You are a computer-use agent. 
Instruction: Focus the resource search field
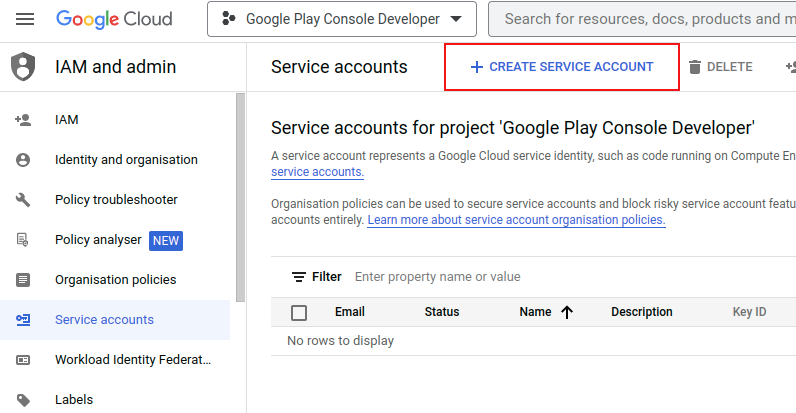642,19
